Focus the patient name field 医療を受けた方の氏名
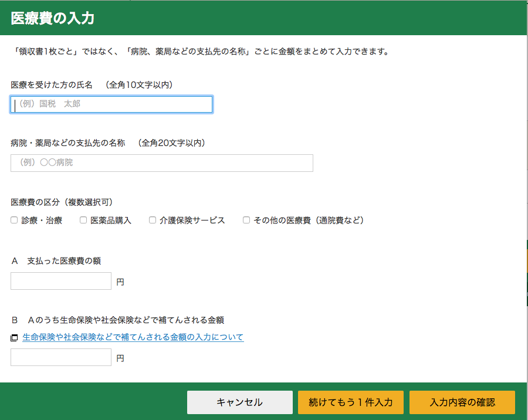Viewport: 528px width, 420px height. [111, 104]
